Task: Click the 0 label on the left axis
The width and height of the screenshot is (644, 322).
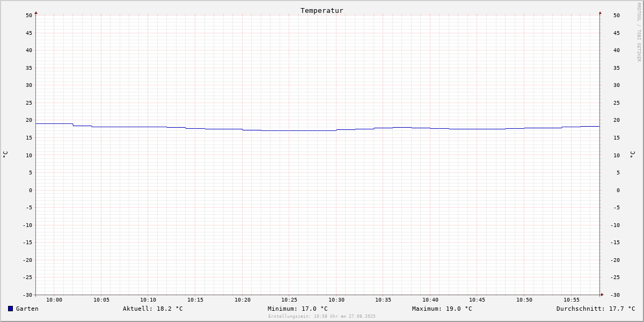Action: click(x=31, y=190)
